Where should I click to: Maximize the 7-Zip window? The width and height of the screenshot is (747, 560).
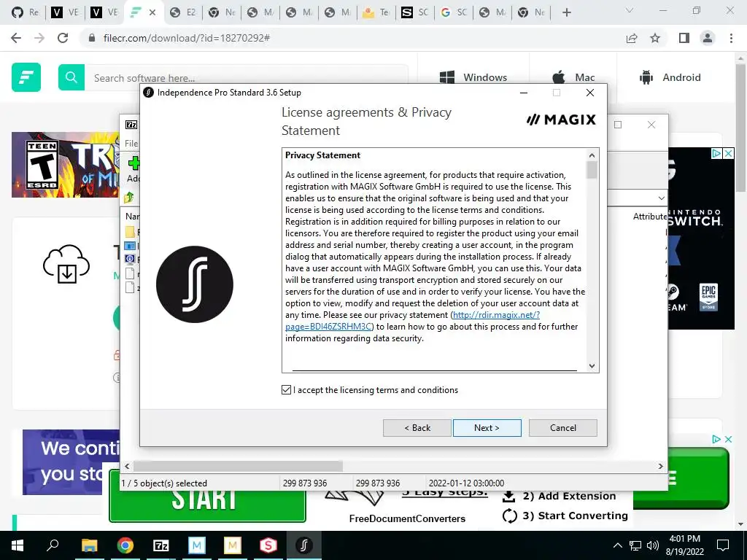(618, 125)
